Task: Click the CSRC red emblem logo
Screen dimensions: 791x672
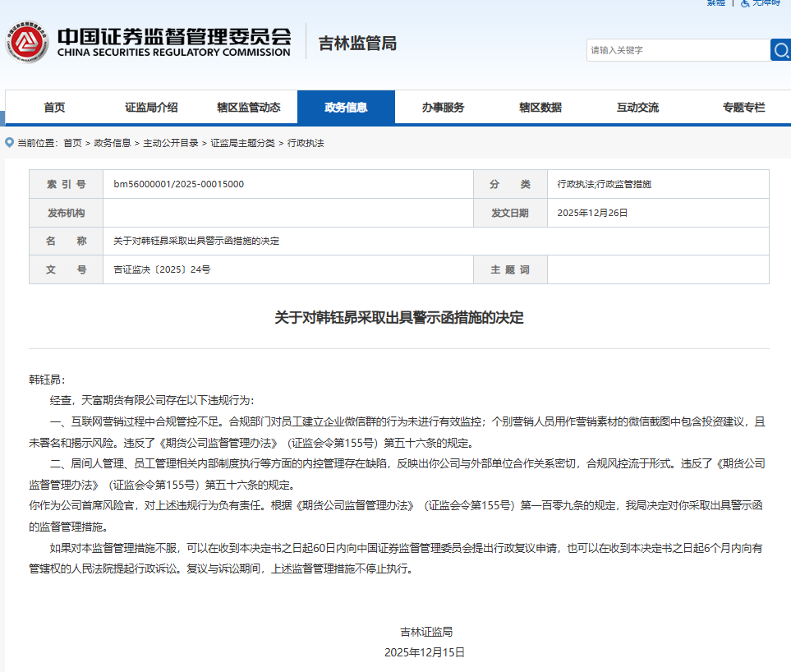Action: pos(27,41)
